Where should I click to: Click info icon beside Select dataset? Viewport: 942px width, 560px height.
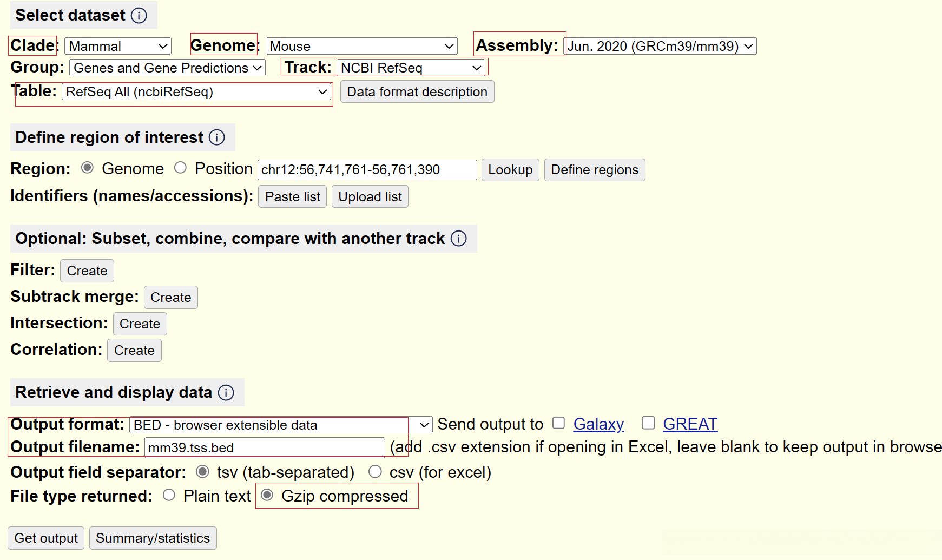coord(139,16)
